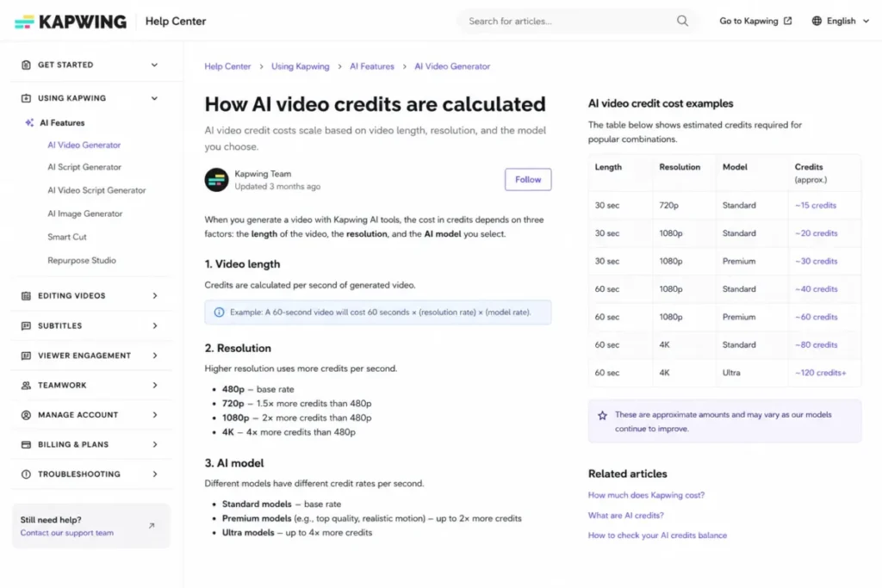Open AI Script Generator in sidebar

click(84, 167)
